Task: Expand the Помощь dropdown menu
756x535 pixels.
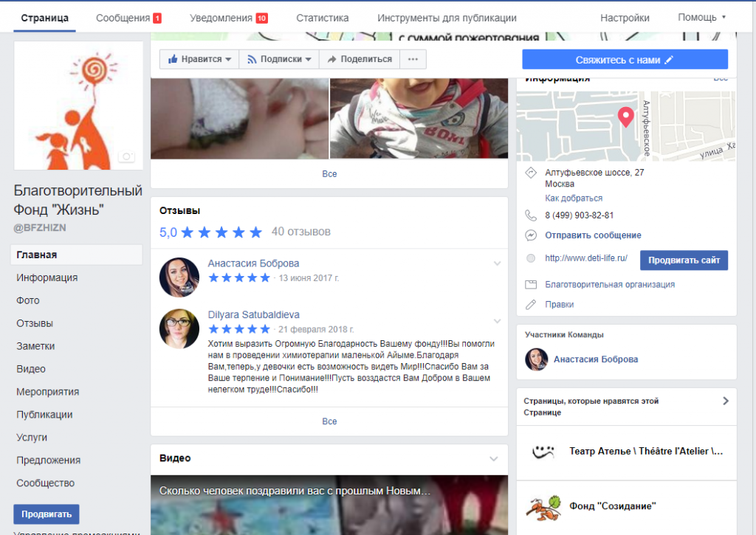Action: pyautogui.click(x=701, y=18)
